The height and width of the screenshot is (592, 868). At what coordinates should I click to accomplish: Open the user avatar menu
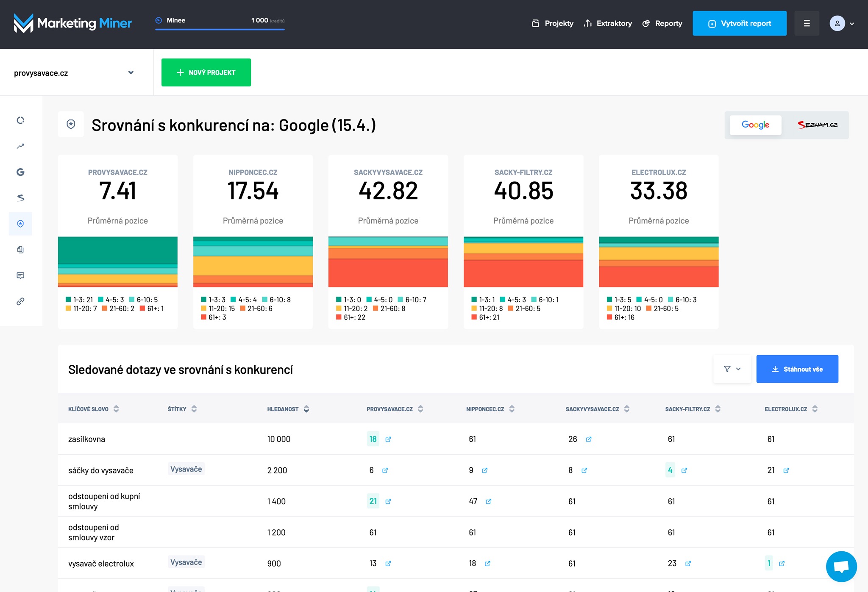[842, 23]
